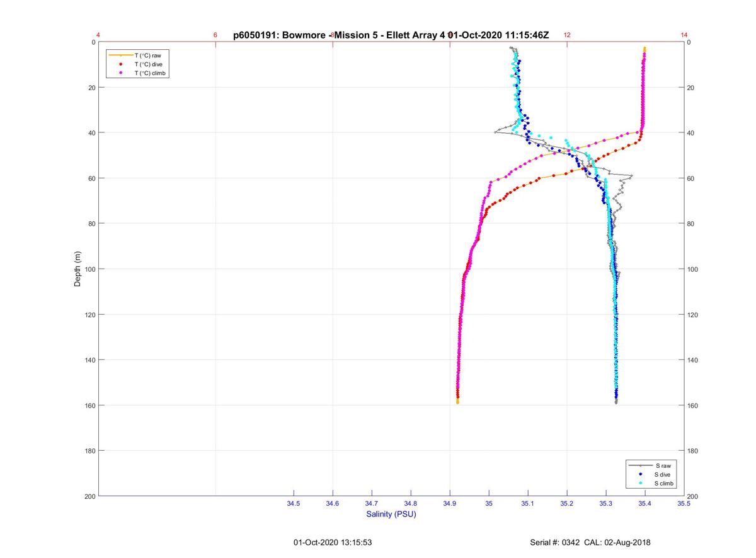Click the magenta dot marker for T climb
Screen dimensions: 756x558
[120, 73]
